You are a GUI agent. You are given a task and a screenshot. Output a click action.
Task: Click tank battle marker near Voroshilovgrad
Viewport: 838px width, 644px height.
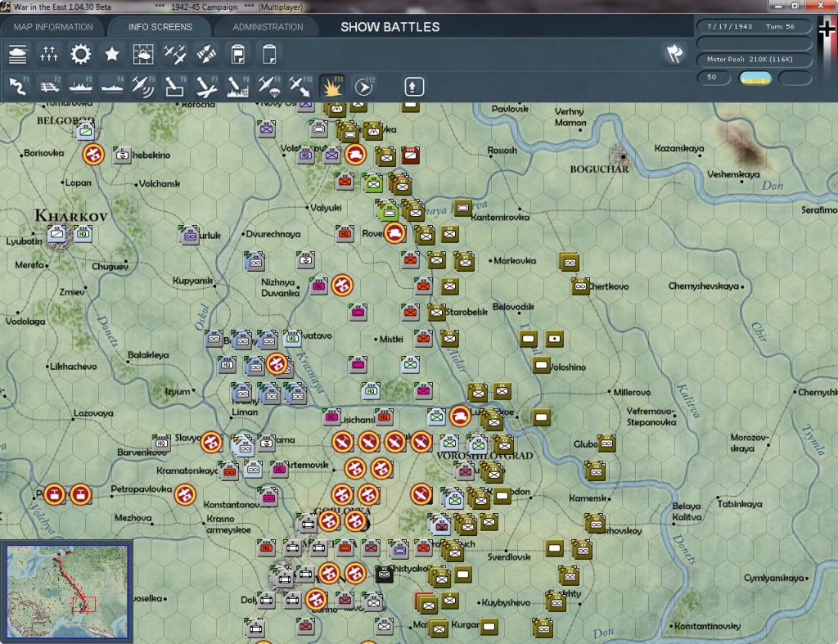tap(460, 416)
